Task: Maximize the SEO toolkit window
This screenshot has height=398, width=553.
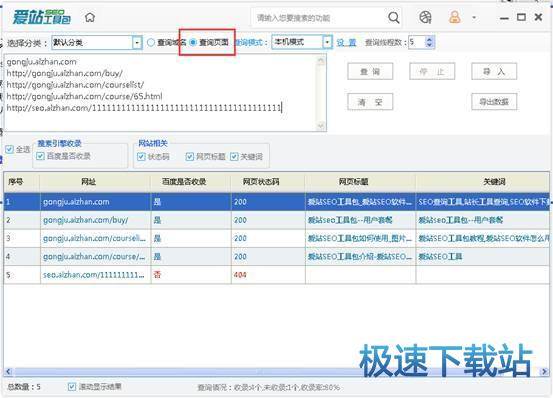Action: point(521,17)
